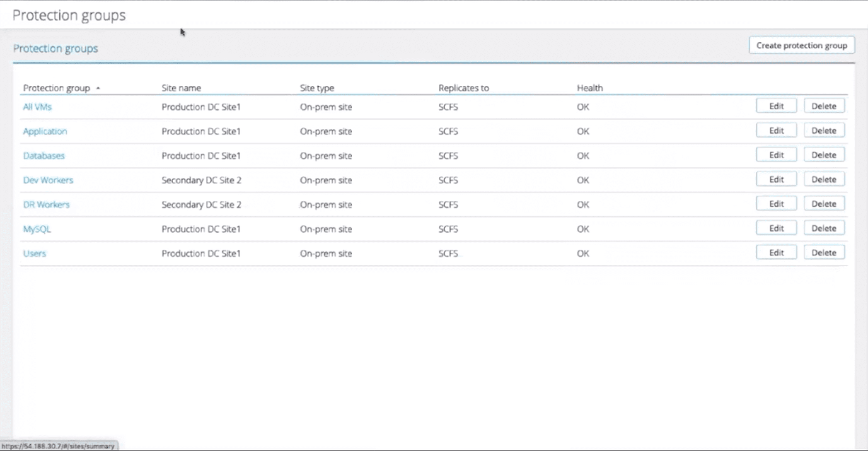Screen dimensions: 868x451
Task: Click the Replicates to column header
Action: [463, 88]
